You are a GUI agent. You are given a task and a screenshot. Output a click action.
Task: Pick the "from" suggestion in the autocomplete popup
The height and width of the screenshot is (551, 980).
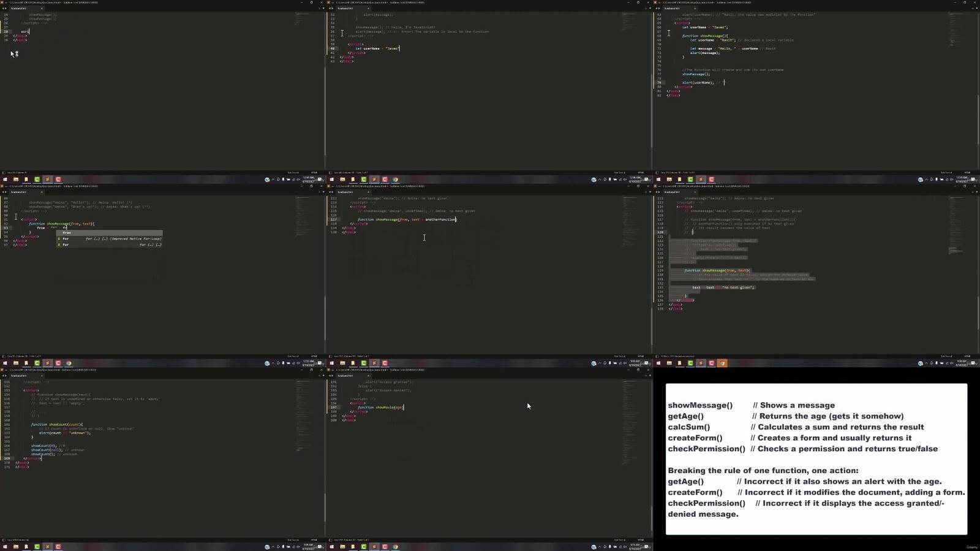109,233
